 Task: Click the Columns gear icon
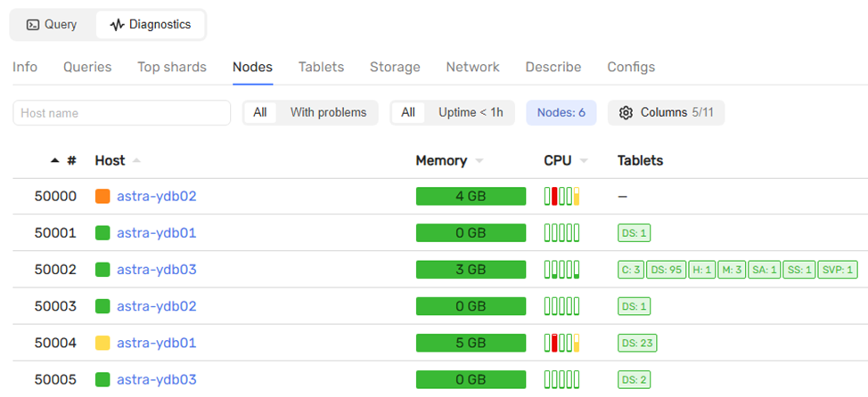[626, 113]
